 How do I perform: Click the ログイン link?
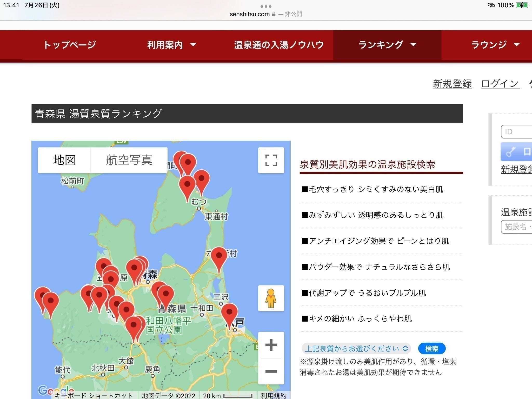point(500,84)
